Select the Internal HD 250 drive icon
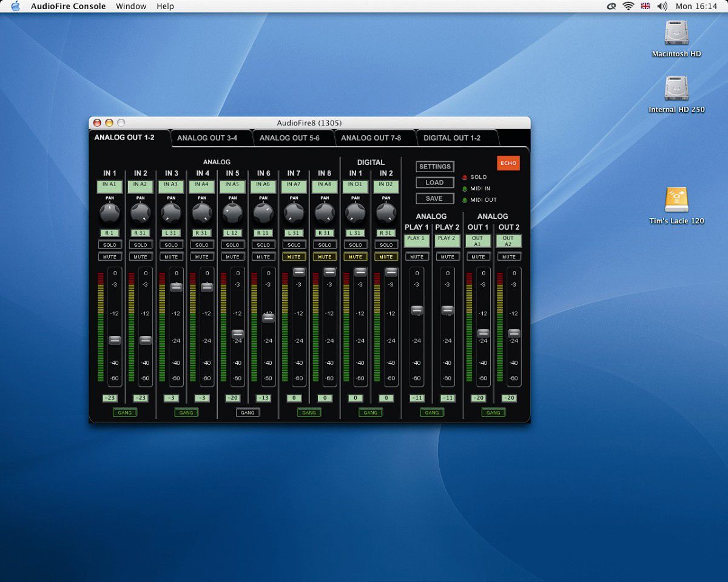The height and width of the screenshot is (582, 728). click(676, 89)
